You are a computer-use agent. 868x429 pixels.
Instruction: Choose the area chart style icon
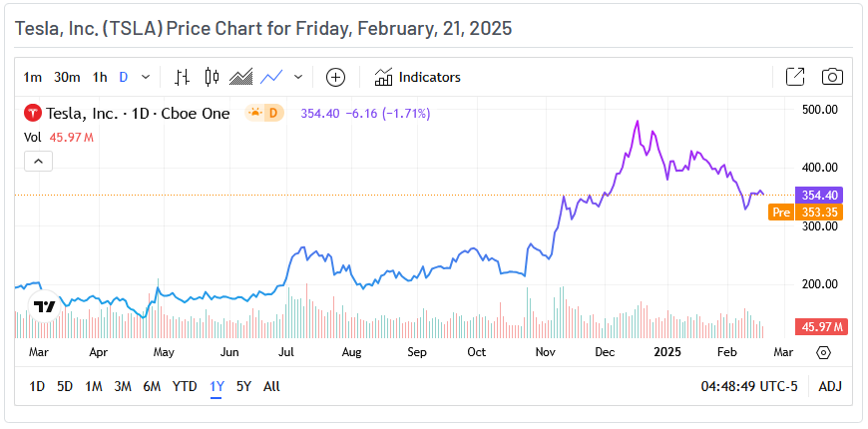pos(240,77)
